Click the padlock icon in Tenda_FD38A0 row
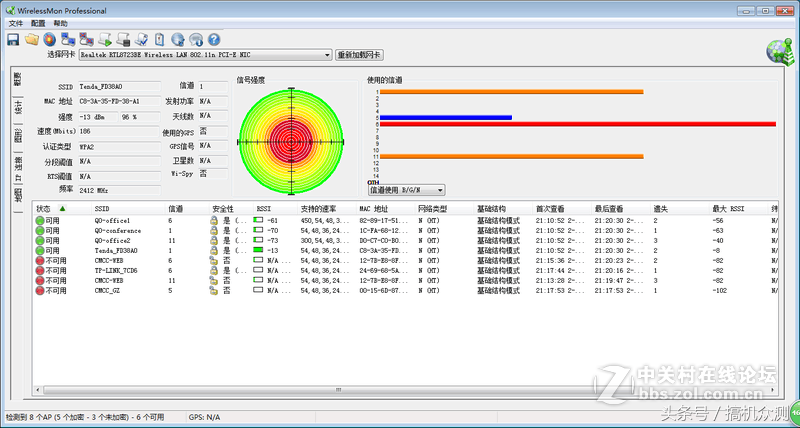The height and width of the screenshot is (428, 800). click(214, 250)
